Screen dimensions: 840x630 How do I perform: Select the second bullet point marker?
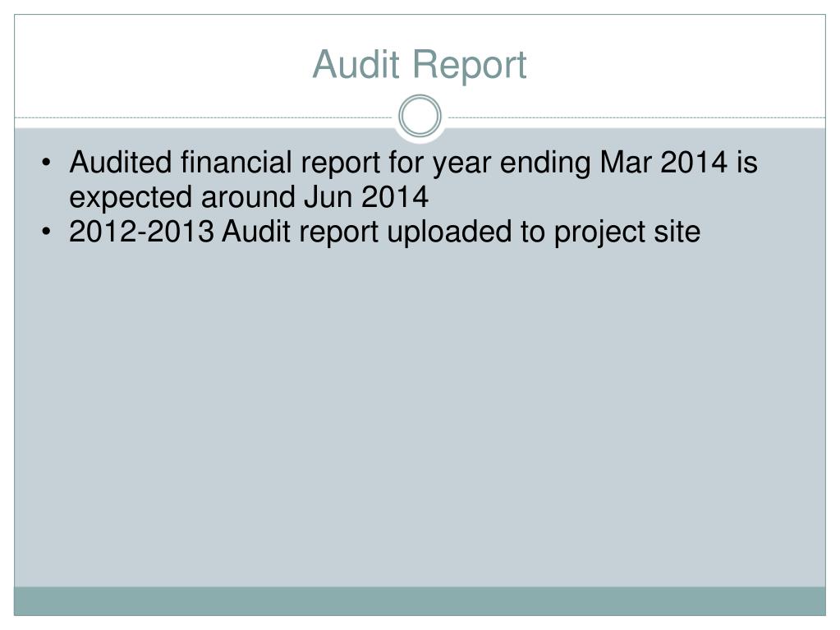coord(47,232)
